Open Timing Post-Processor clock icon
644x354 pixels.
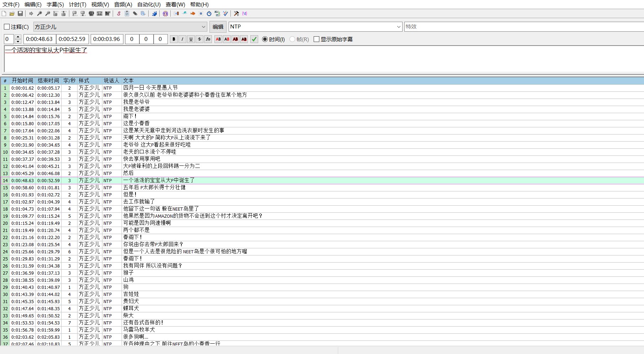[209, 14]
